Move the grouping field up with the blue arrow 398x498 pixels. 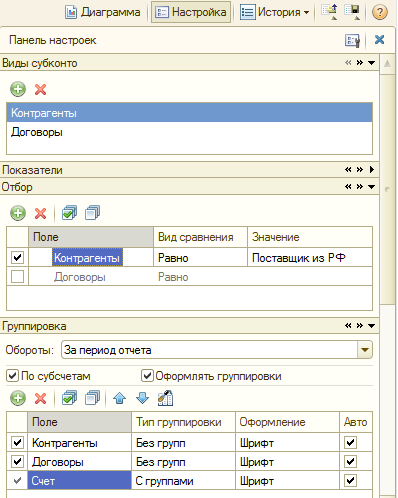120,398
